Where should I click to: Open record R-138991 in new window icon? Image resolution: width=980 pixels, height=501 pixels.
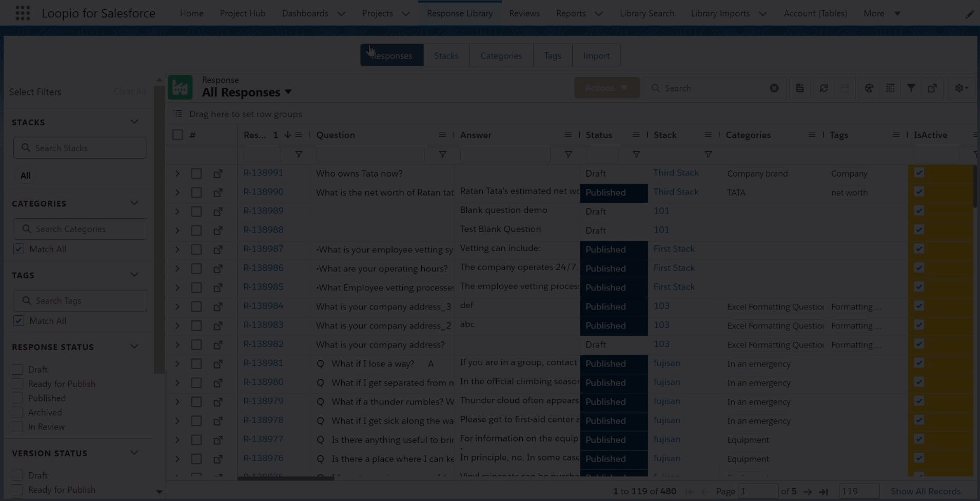(x=218, y=174)
